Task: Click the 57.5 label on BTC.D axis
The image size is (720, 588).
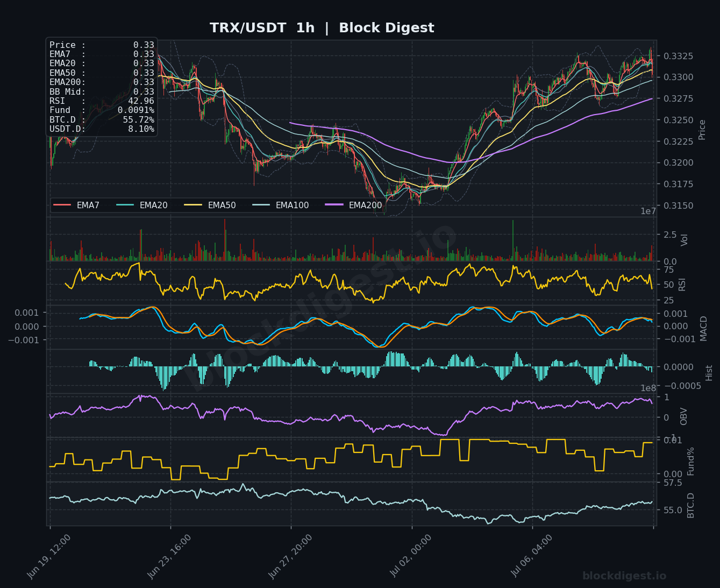Action: pyautogui.click(x=673, y=483)
